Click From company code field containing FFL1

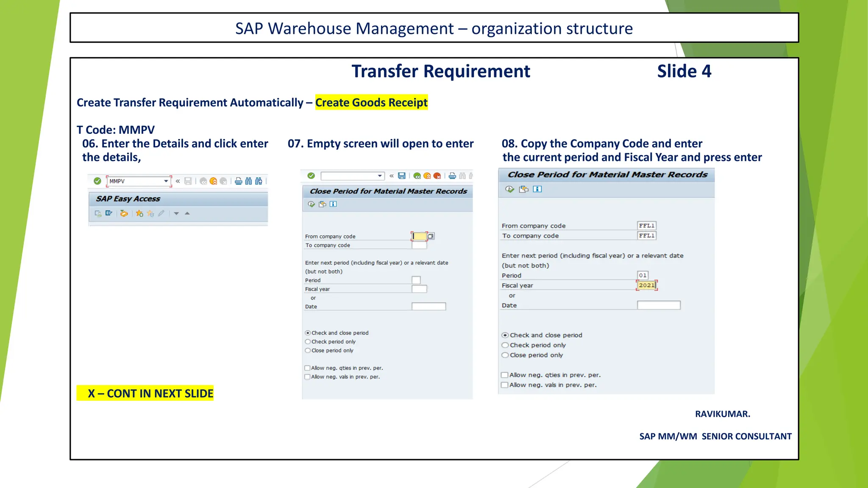pos(647,226)
